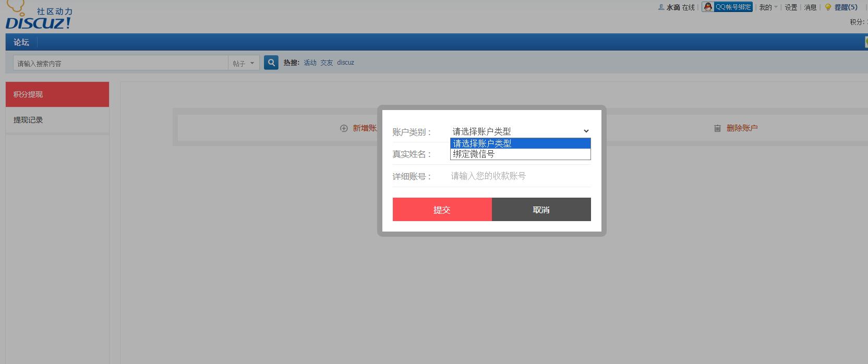Image resolution: width=868 pixels, height=364 pixels.
Task: Click the 请输入搜索内容 search box
Action: pos(120,63)
